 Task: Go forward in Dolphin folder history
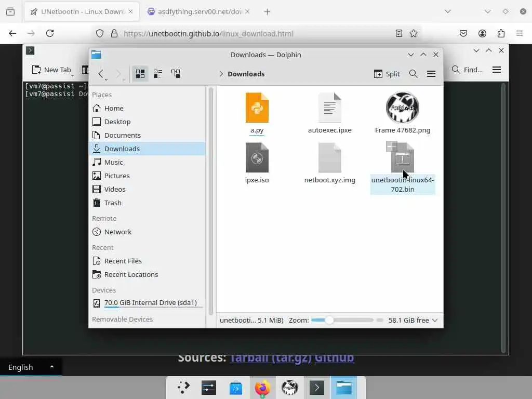tap(118, 74)
